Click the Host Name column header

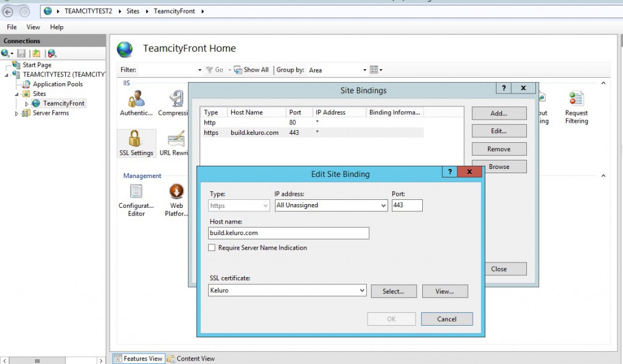257,112
